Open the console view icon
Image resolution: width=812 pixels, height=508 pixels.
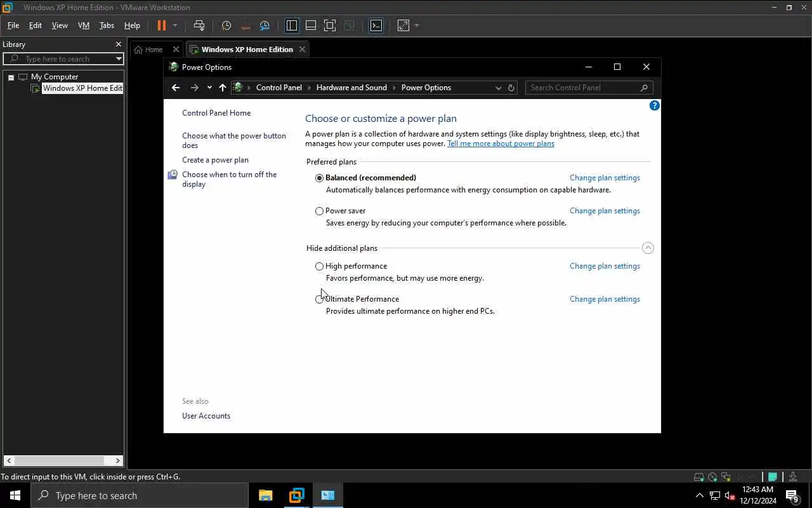click(x=376, y=25)
